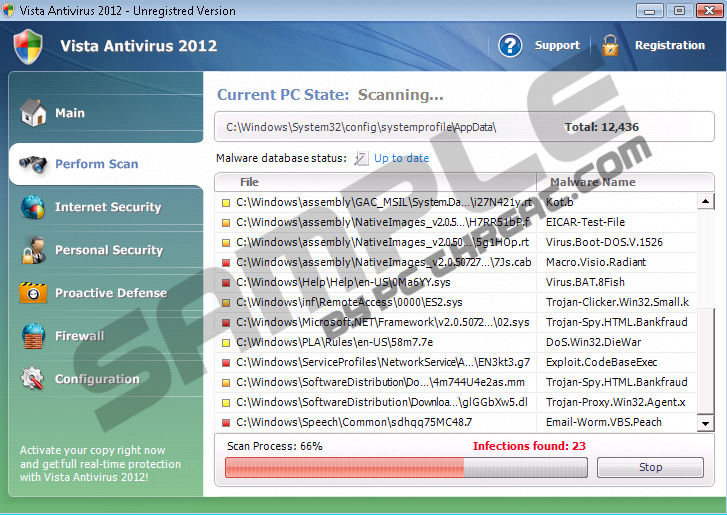727x515 pixels.
Task: Click the binoculars icon for Perform Scan
Action: point(32,164)
